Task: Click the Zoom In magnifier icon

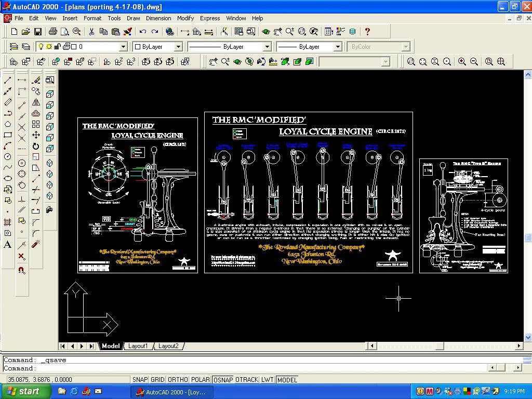Action: coord(462,62)
